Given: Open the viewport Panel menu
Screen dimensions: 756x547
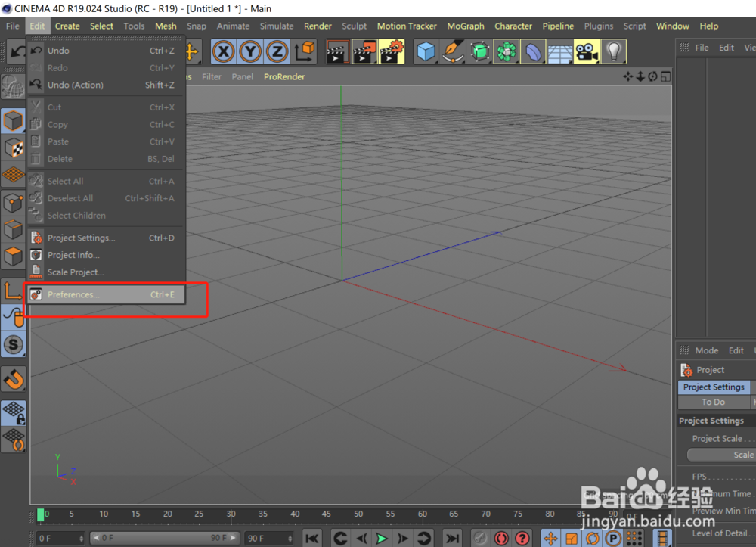Looking at the screenshot, I should (242, 76).
